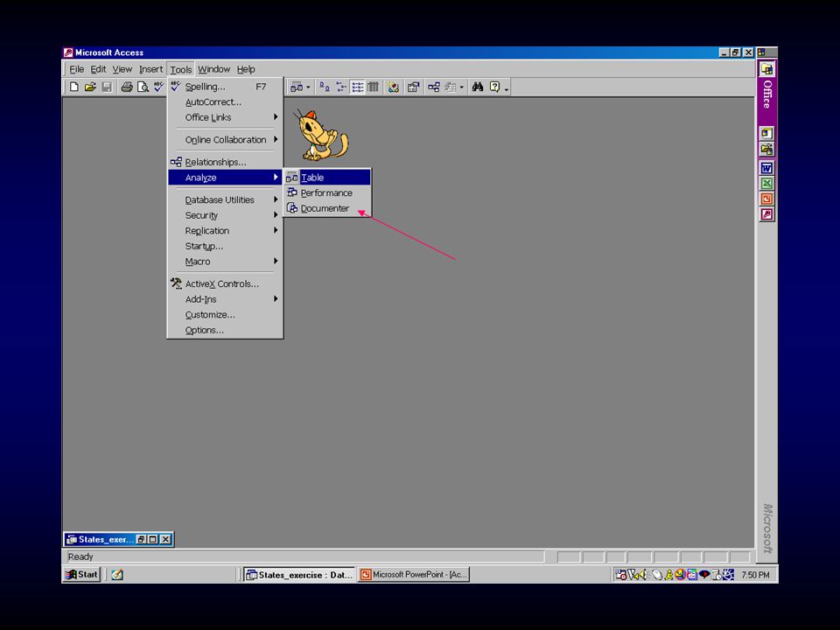Click the Office Assistant cat character
The width and height of the screenshot is (840, 630).
[321, 135]
